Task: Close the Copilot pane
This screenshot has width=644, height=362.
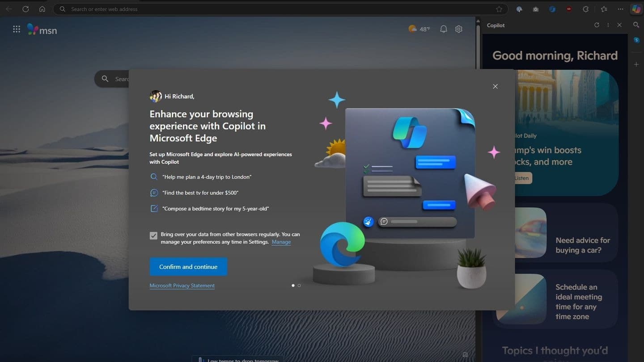Action: coord(619,25)
